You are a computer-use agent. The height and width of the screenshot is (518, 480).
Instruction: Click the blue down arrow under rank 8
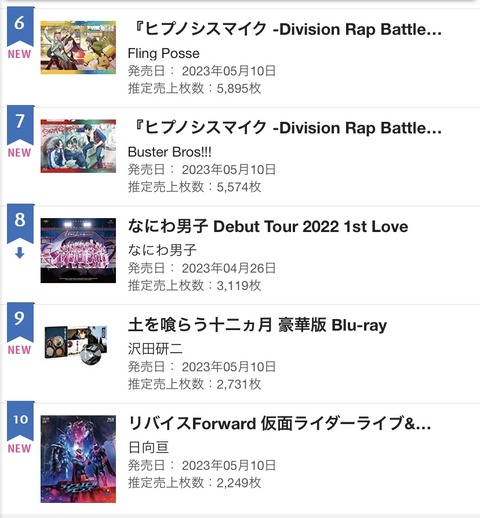[x=20, y=254]
